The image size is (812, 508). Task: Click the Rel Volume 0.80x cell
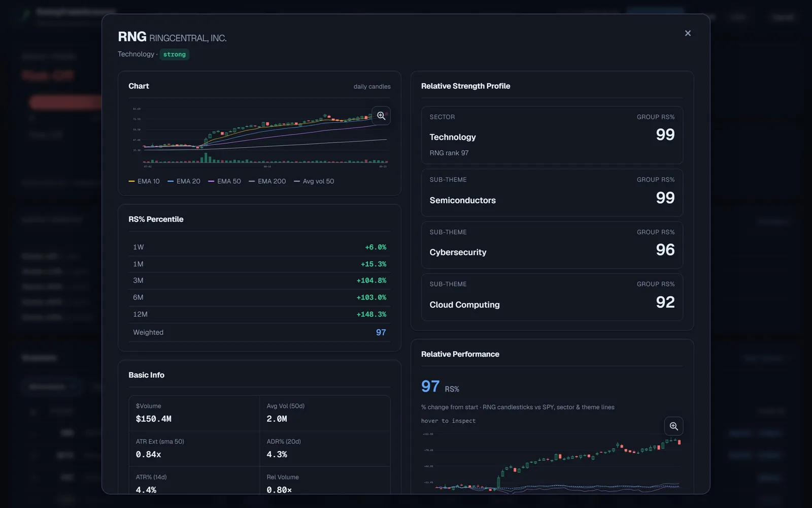click(x=325, y=481)
